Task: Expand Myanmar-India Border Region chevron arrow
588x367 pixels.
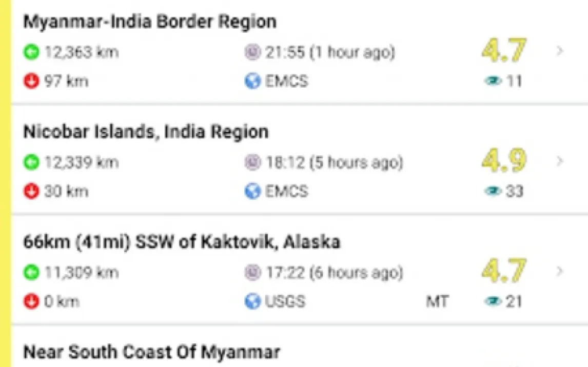Action: pos(560,51)
